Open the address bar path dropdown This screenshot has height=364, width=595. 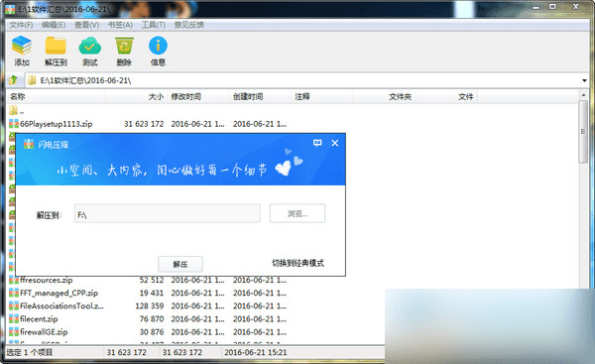tap(584, 80)
